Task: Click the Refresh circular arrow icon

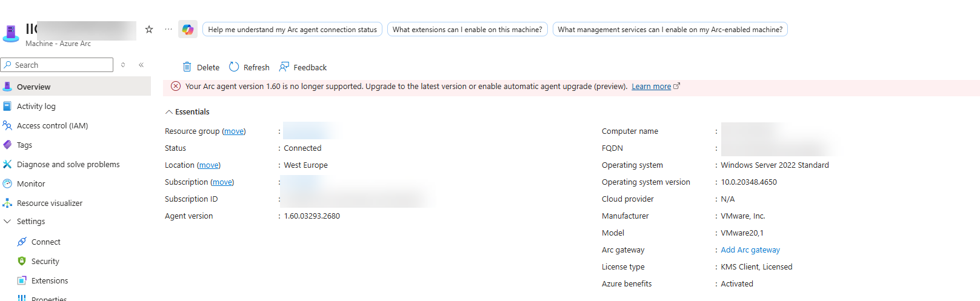Action: point(234,67)
